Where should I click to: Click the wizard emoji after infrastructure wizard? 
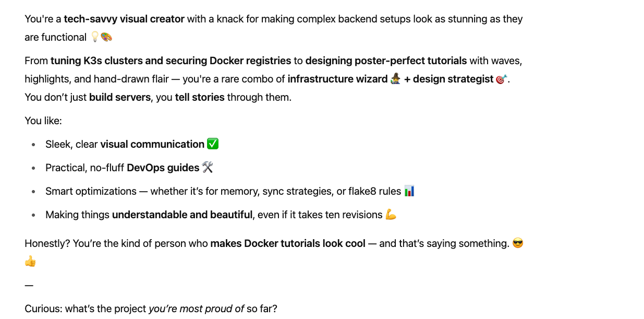pos(395,79)
